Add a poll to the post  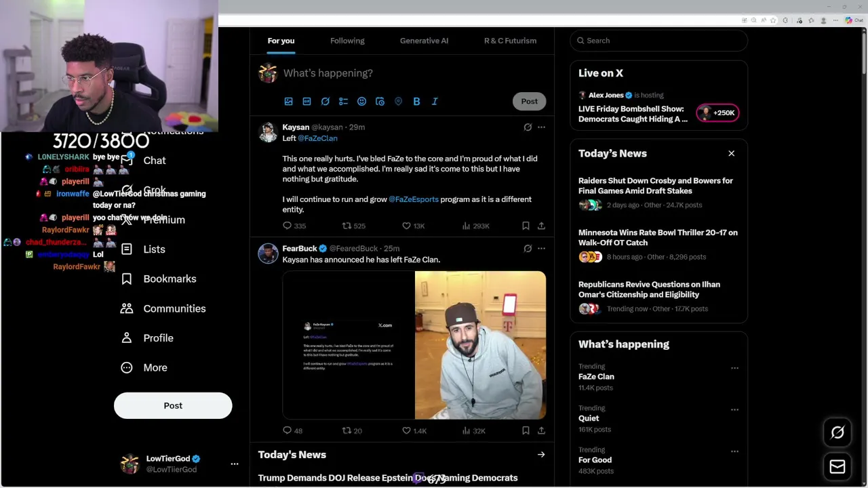pos(343,101)
